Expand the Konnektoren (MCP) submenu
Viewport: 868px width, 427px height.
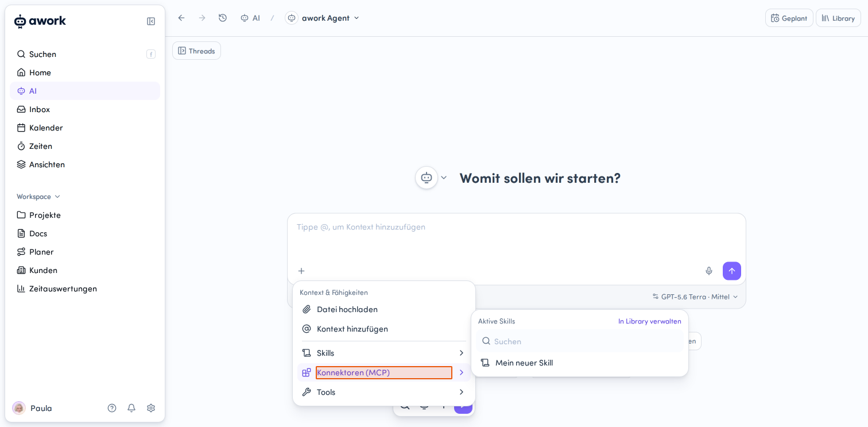384,372
